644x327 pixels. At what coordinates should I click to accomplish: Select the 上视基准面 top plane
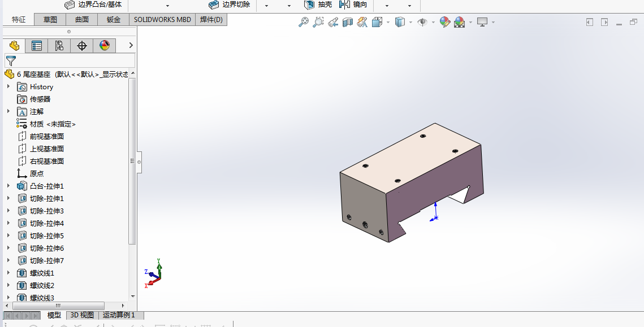40,149
